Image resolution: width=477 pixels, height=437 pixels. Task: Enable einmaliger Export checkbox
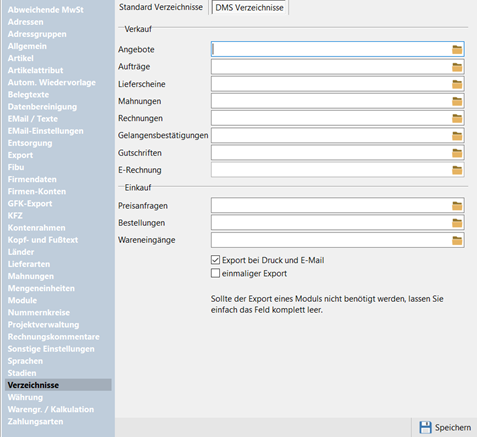[x=215, y=273]
